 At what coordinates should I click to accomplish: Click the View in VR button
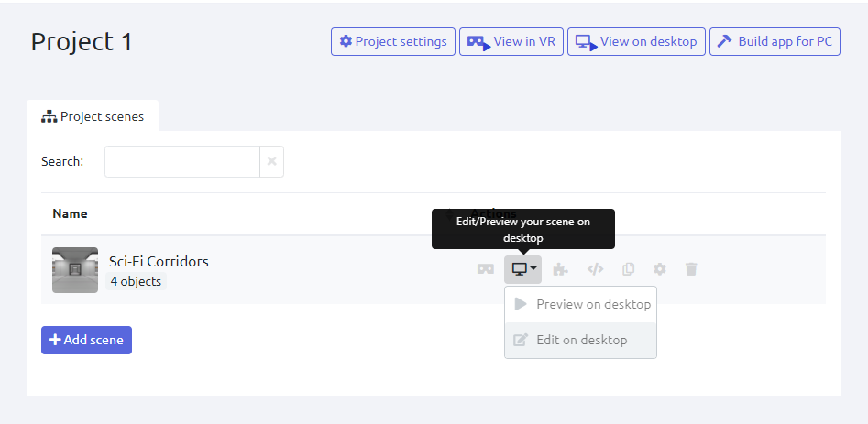coord(511,41)
